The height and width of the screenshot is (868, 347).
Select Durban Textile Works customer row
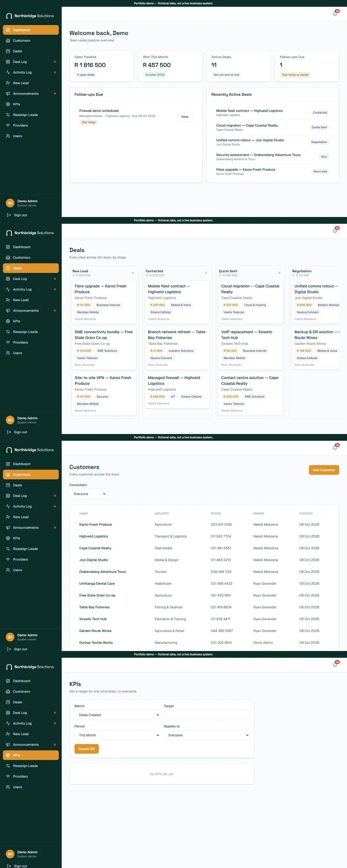[x=204, y=643]
